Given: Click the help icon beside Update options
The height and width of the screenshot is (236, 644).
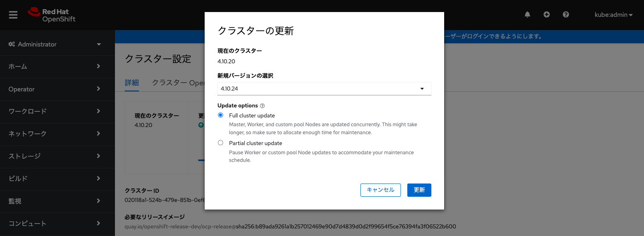Looking at the screenshot, I should coord(262,106).
